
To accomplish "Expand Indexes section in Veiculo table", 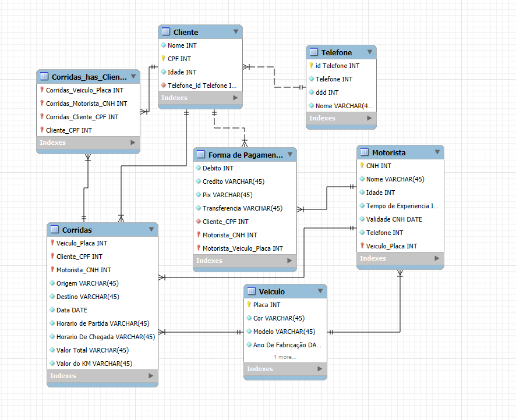I will [x=320, y=369].
